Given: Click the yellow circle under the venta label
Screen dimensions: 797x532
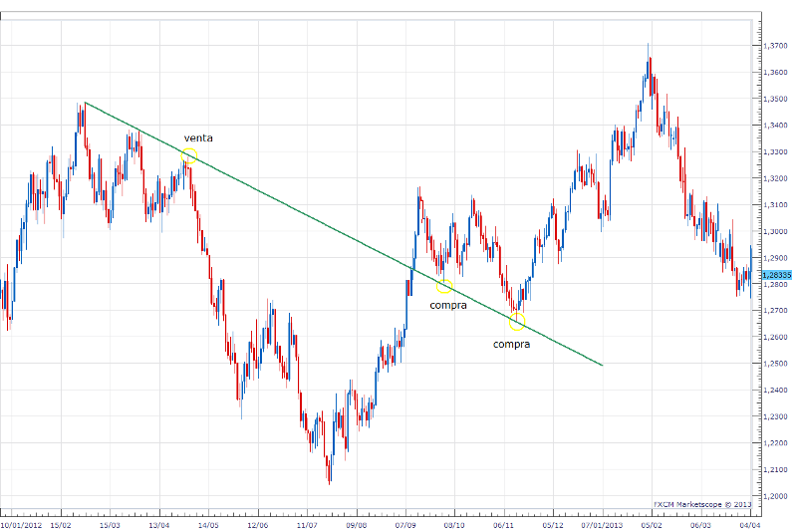Looking at the screenshot, I should tap(189, 155).
